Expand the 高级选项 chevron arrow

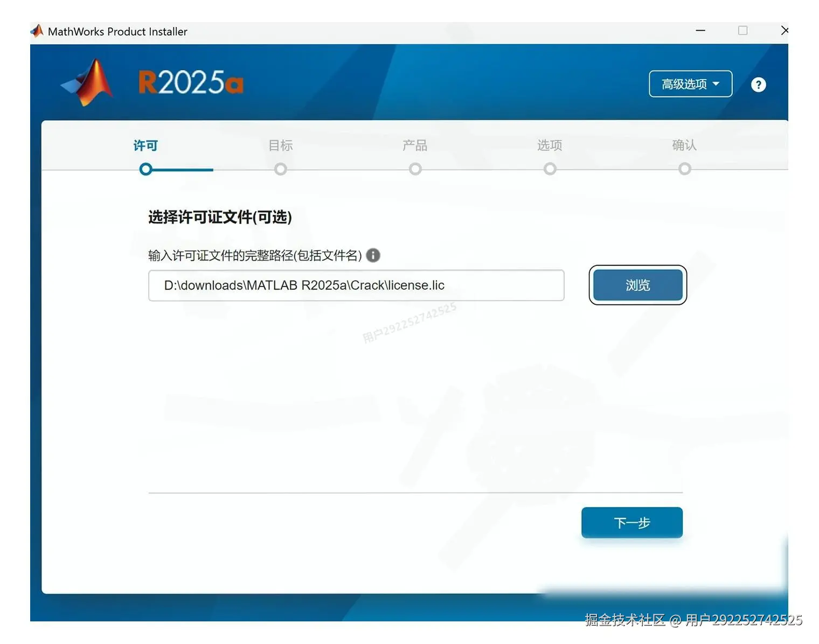tap(717, 84)
